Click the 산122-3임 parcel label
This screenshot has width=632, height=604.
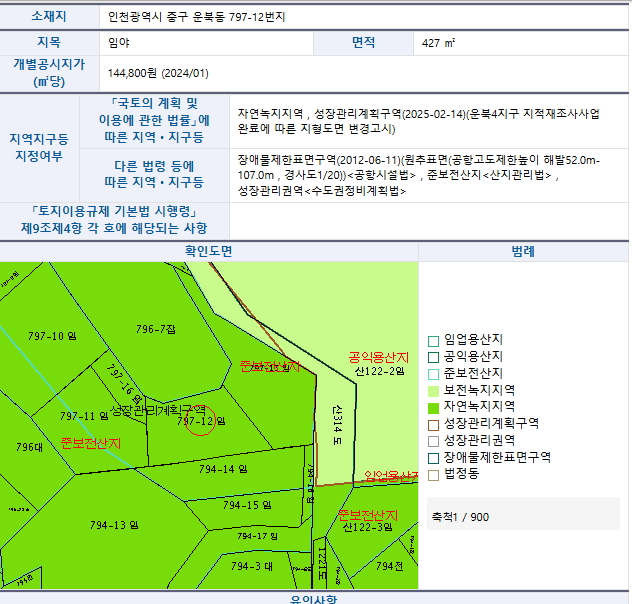tap(368, 527)
